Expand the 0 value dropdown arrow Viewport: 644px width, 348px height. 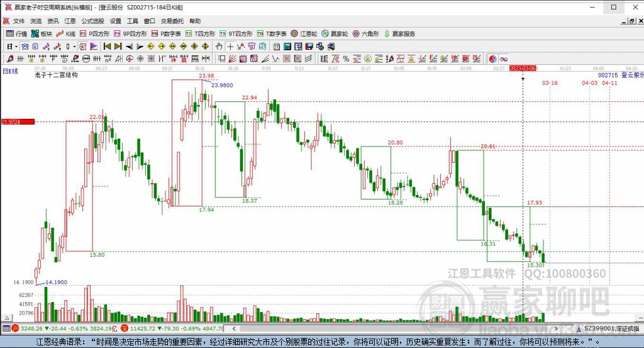74,47
